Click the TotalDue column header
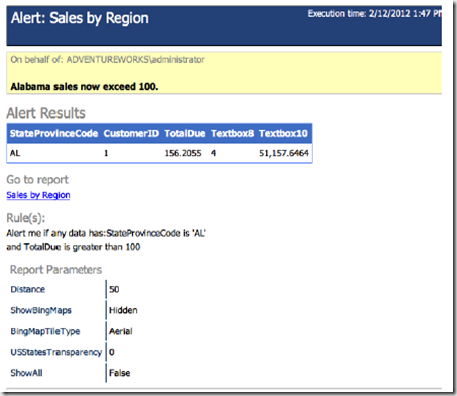 pos(185,134)
